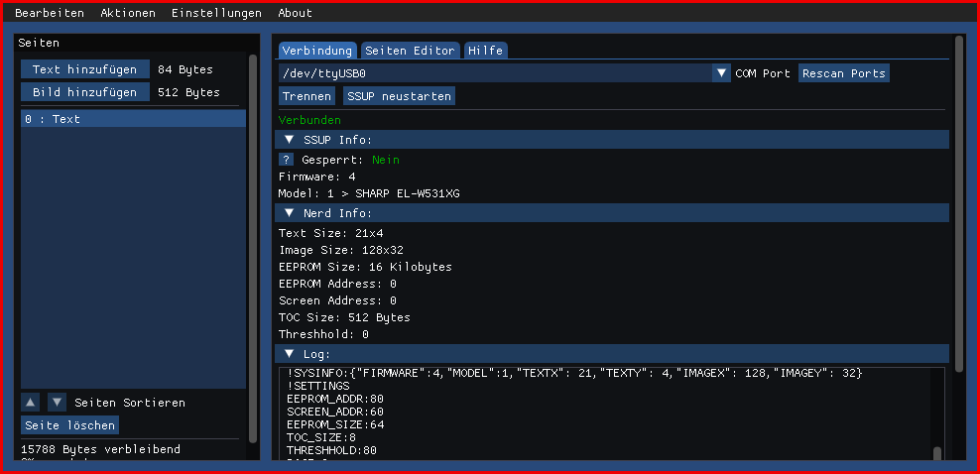Open the Aktionen menu
Screen dimensions: 980x474
[128, 13]
